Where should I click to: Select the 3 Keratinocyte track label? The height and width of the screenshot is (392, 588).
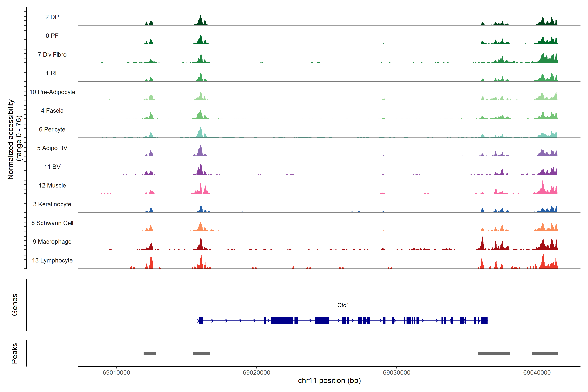(52, 204)
